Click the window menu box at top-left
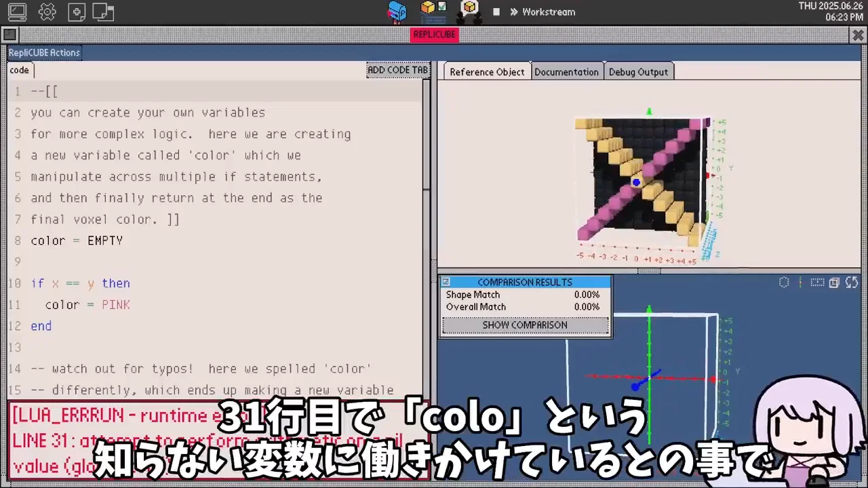This screenshot has width=868, height=488. [9, 35]
